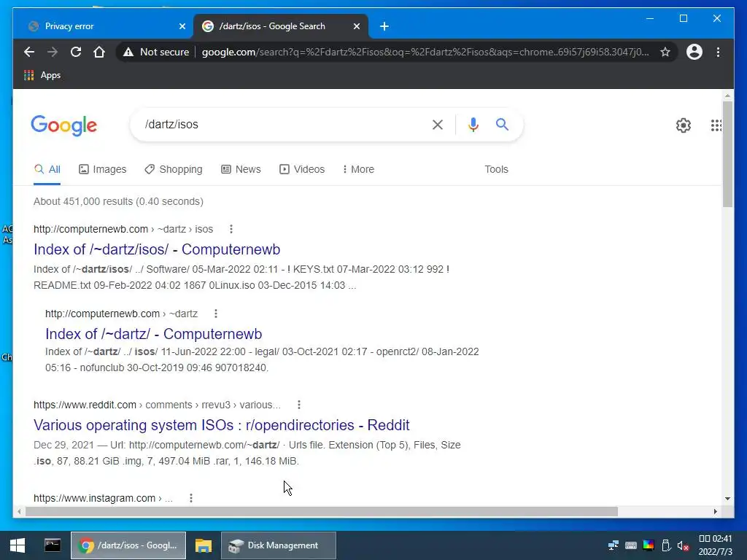Open Various operating system ISOs Reddit link

(x=222, y=425)
